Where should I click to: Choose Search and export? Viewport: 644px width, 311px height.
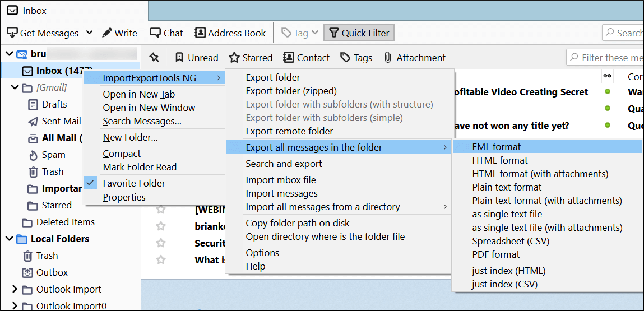[284, 164]
